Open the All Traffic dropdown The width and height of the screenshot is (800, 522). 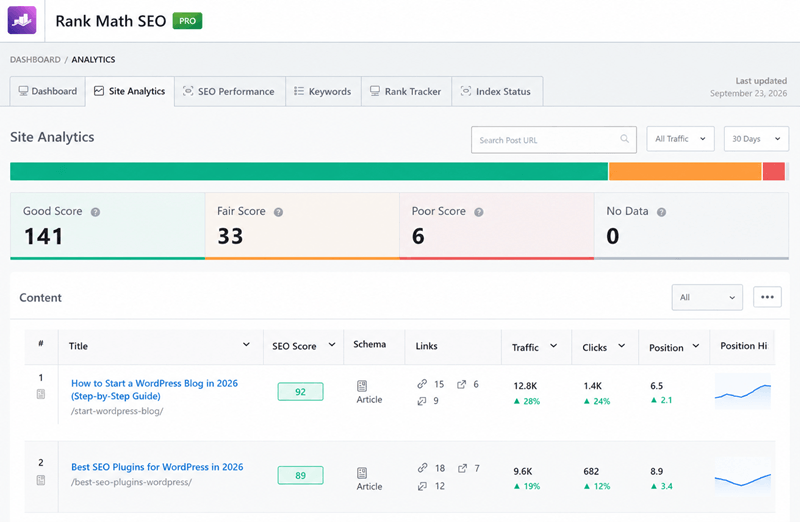point(680,139)
